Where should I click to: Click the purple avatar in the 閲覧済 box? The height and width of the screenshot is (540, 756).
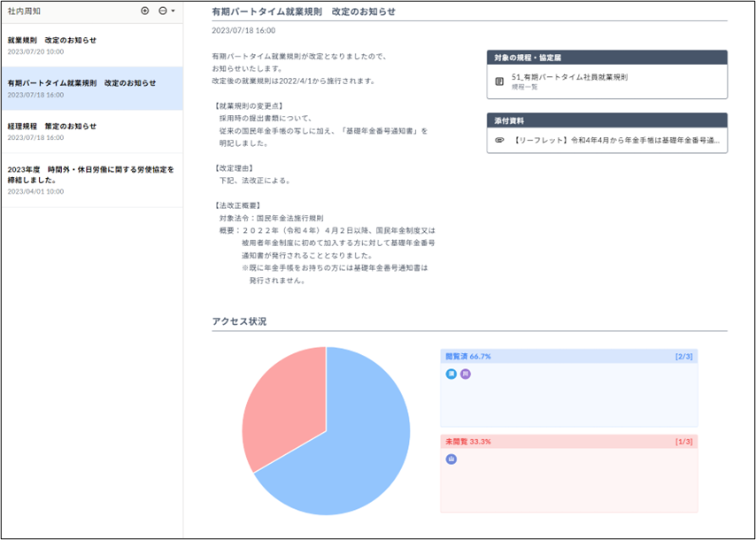[x=466, y=374]
